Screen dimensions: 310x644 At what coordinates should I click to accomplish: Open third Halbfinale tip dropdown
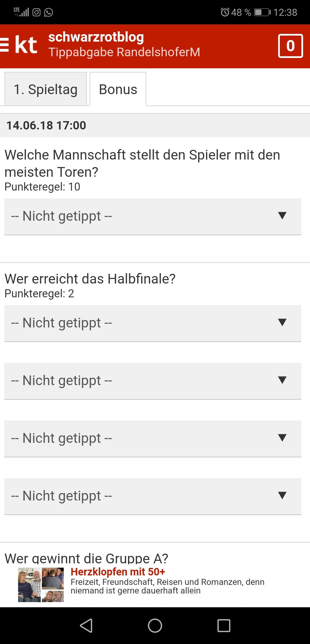click(153, 439)
